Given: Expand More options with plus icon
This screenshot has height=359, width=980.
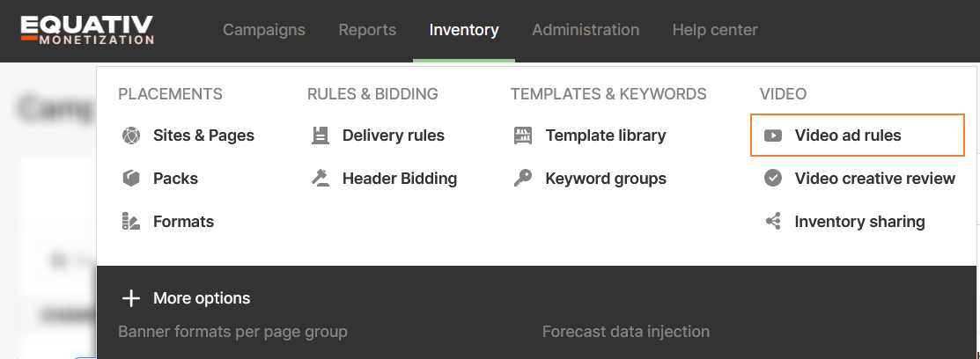Looking at the screenshot, I should pyautogui.click(x=131, y=298).
